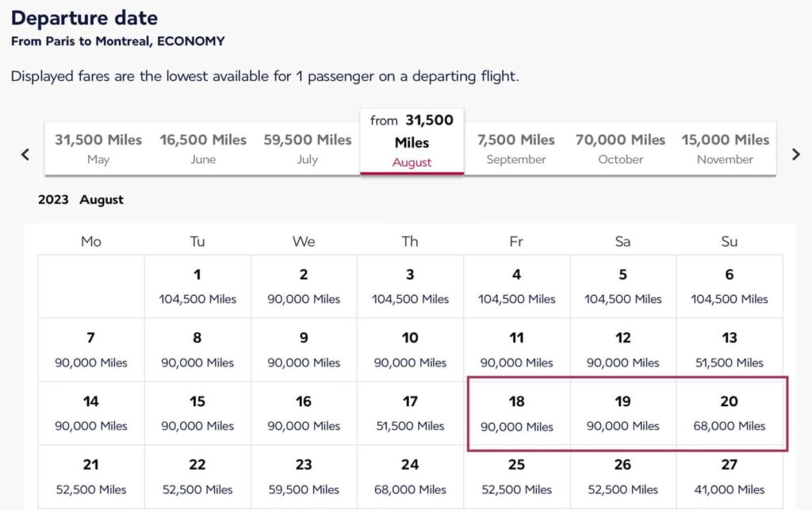Choose the September 7,500 Miles tab
Screen dimensions: 812x510
pos(516,148)
